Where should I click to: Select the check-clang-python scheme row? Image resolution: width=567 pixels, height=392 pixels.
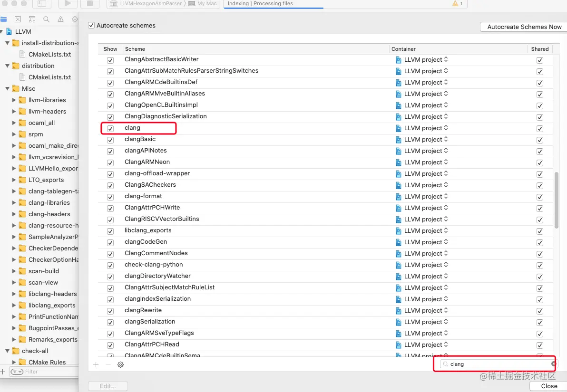coord(325,265)
